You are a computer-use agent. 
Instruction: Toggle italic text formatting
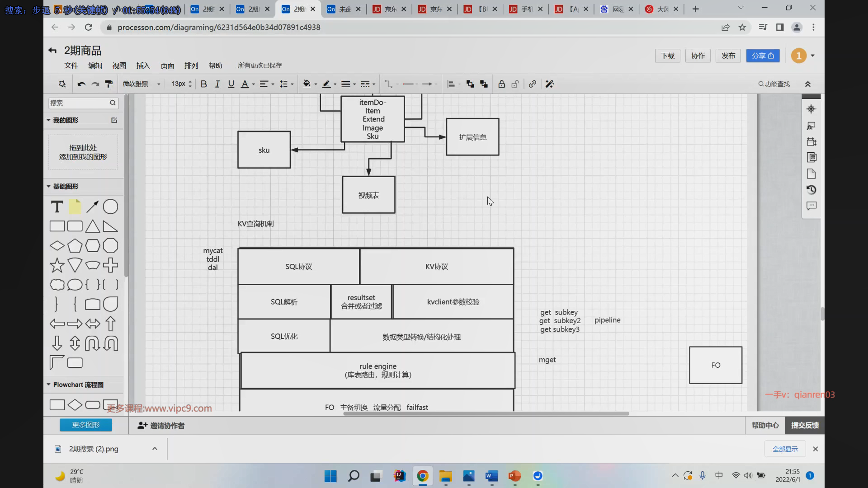[217, 84]
